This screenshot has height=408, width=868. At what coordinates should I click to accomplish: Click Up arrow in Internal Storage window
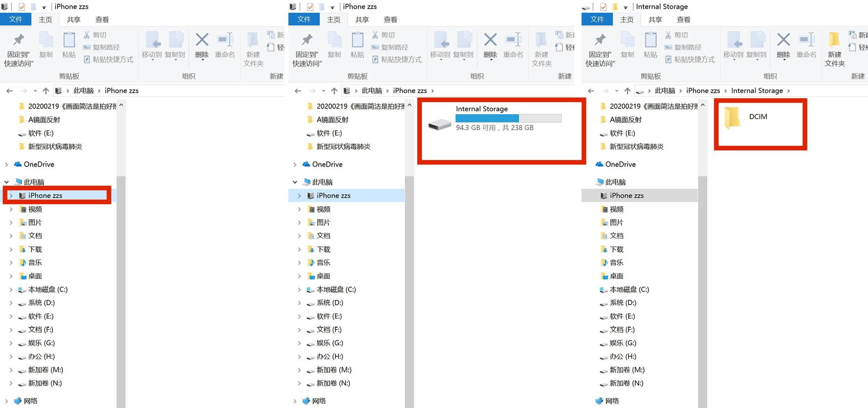[x=627, y=91]
